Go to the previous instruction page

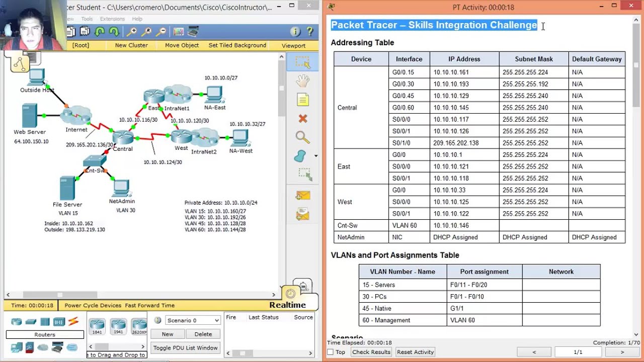[534, 352]
